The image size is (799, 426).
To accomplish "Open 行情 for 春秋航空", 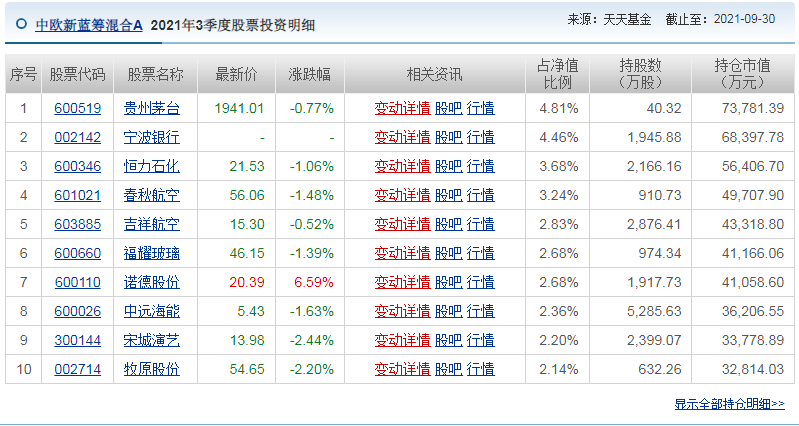I will pyautogui.click(x=481, y=196).
